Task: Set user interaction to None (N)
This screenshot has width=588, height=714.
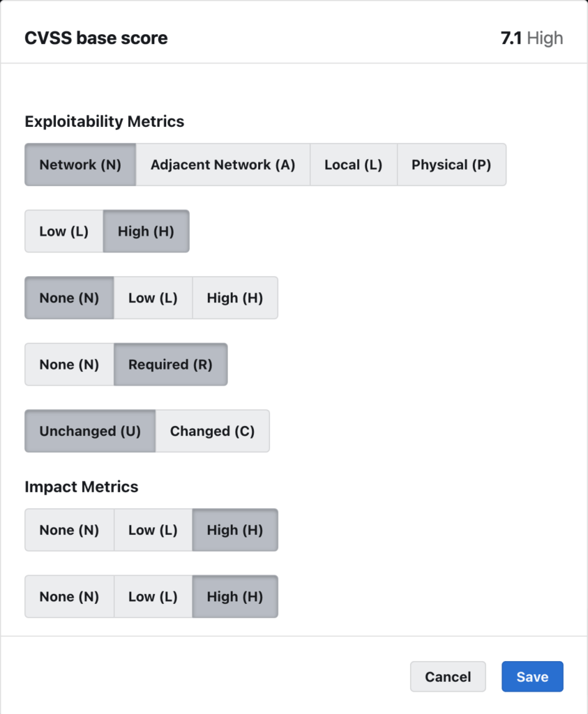Action: (69, 364)
